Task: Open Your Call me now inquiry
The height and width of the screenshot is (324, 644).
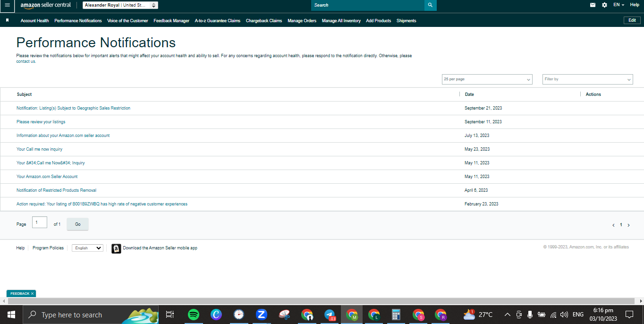Action: click(39, 149)
